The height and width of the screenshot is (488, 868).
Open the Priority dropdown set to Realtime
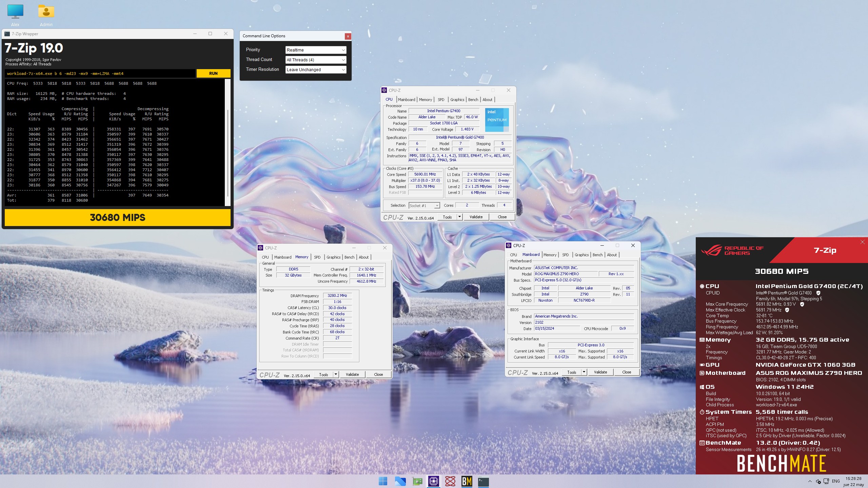316,50
